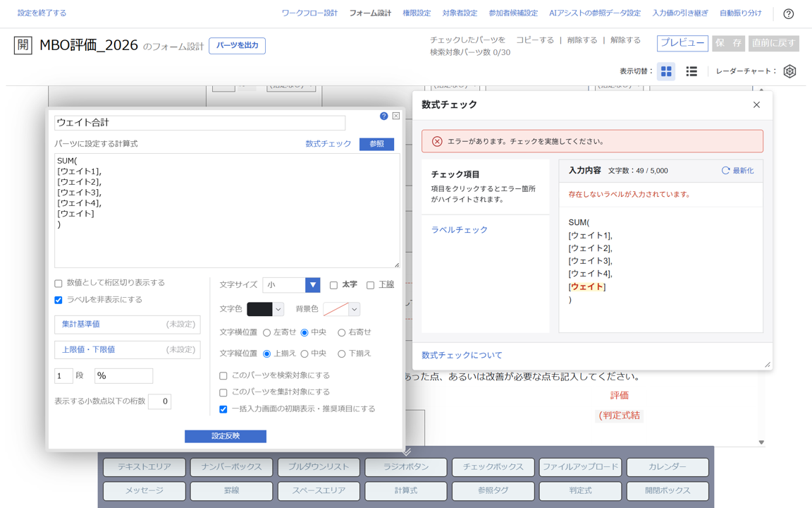Open the radar chart hexagon icon
Viewport: 812px width, 508px height.
pos(789,71)
